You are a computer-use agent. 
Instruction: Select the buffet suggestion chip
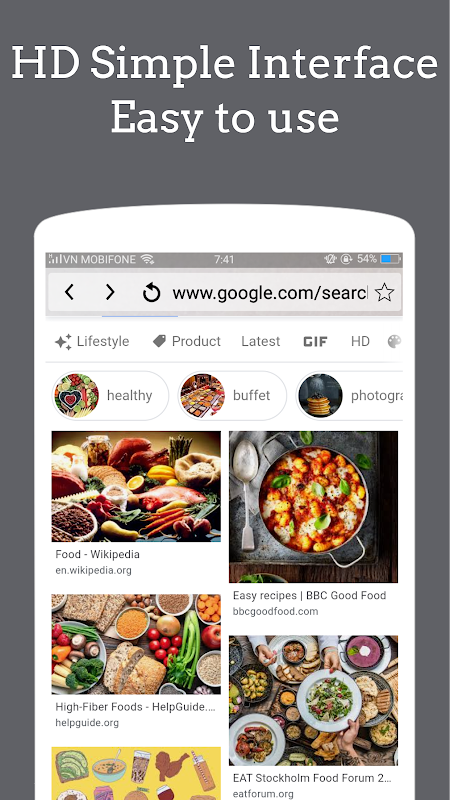(232, 395)
